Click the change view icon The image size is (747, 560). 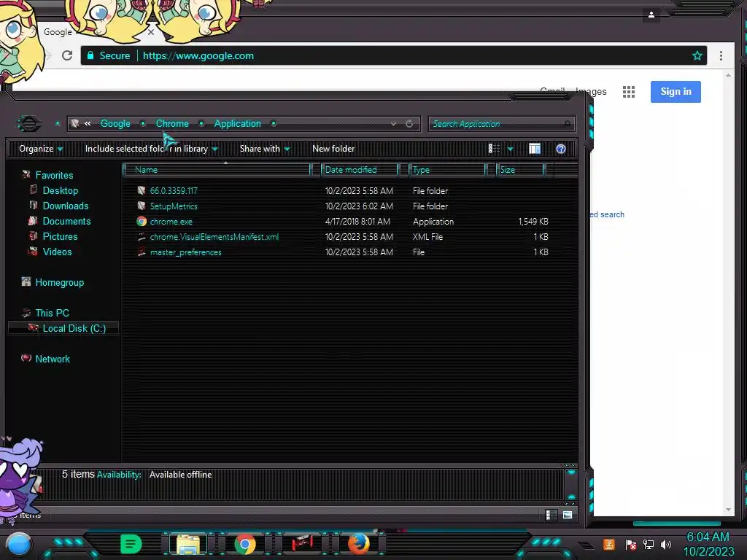pos(494,149)
